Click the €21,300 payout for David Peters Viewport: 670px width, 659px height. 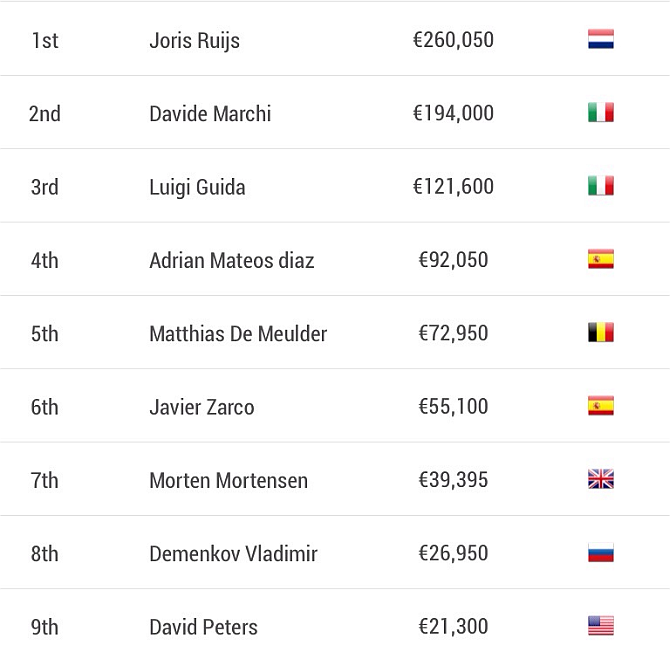tap(453, 627)
